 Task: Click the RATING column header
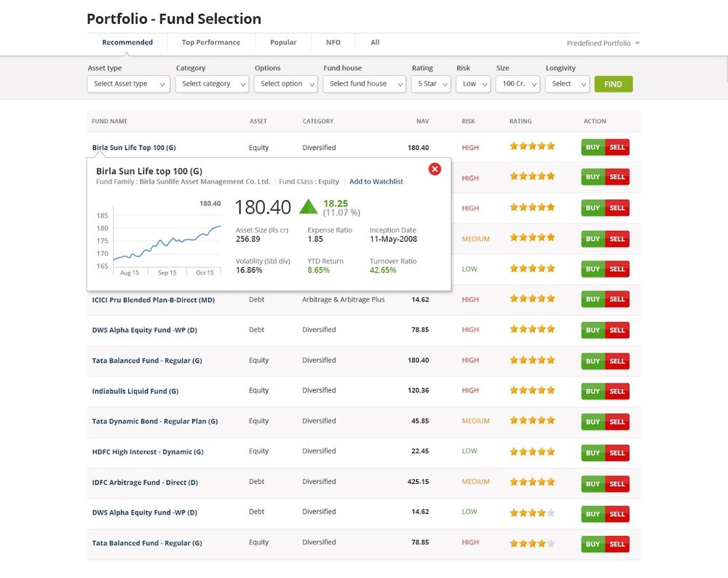click(521, 121)
